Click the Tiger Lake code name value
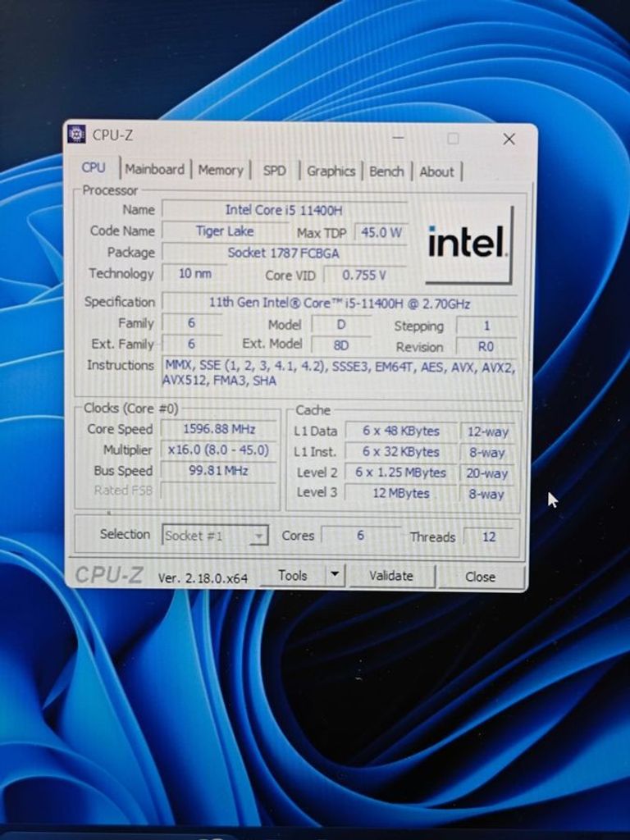The image size is (630, 840). pyautogui.click(x=225, y=231)
